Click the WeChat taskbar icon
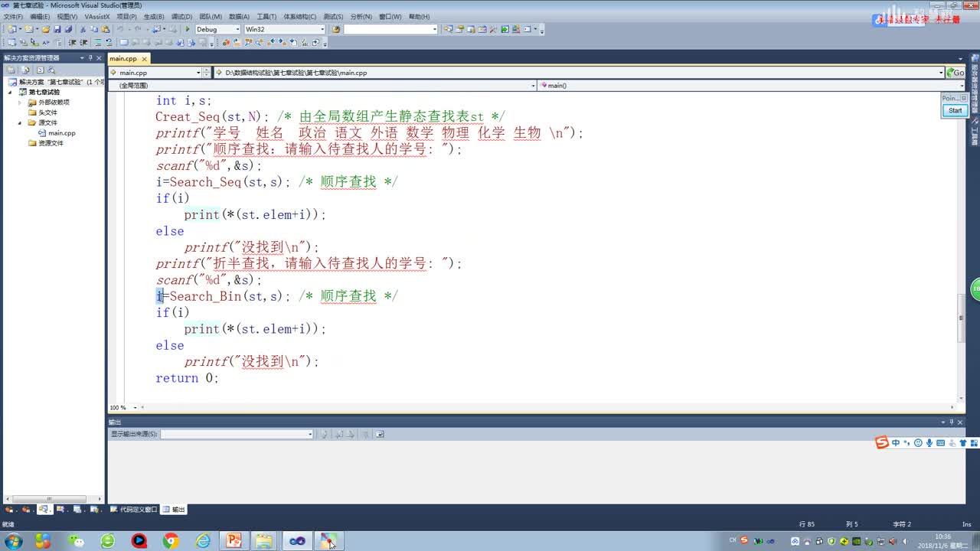980x551 pixels. point(76,541)
